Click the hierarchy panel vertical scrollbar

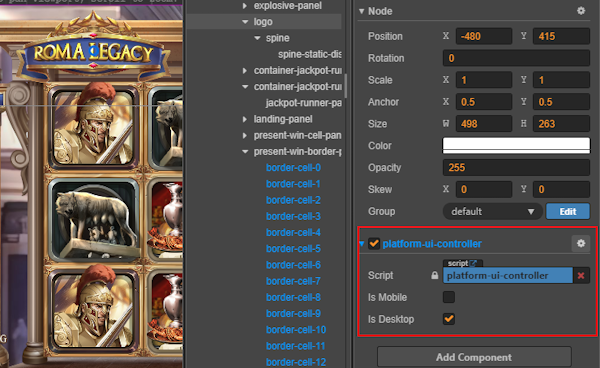click(346, 86)
